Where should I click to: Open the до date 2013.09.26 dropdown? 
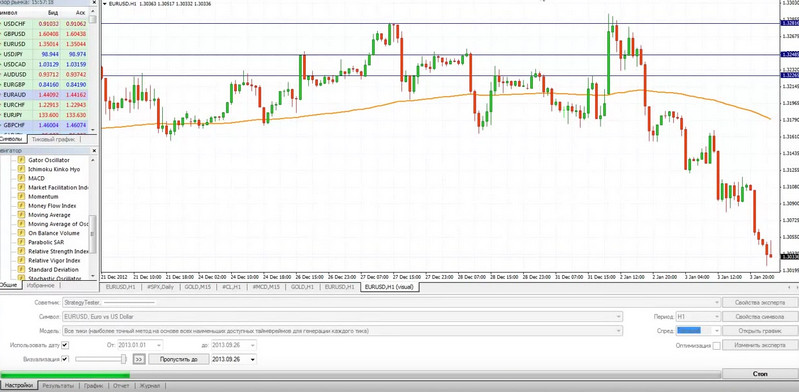click(253, 345)
